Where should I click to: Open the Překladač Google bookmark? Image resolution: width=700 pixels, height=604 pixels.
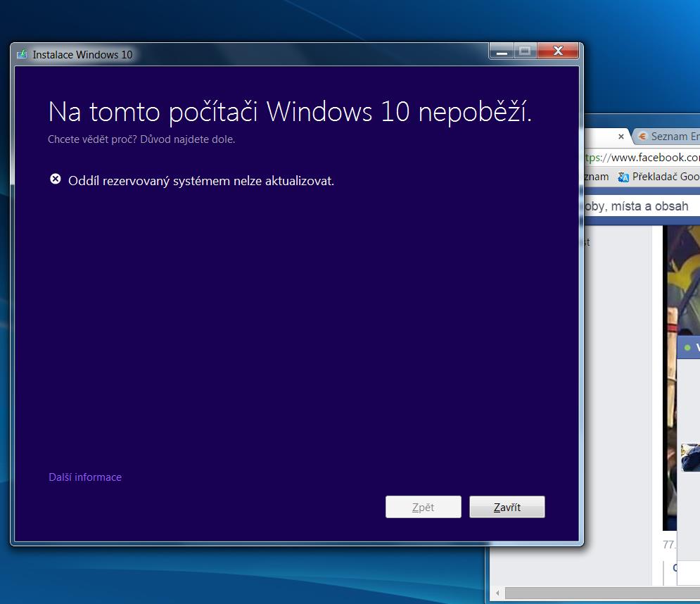[x=658, y=177]
